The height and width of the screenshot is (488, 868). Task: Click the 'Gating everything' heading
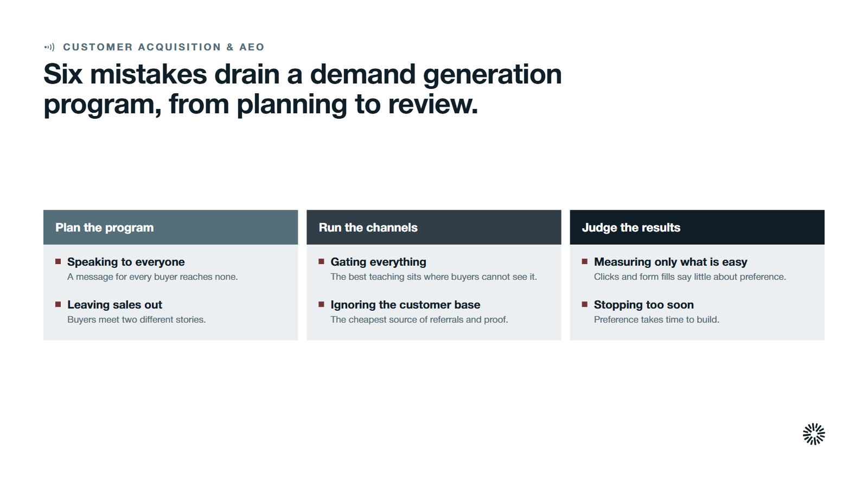pos(378,262)
